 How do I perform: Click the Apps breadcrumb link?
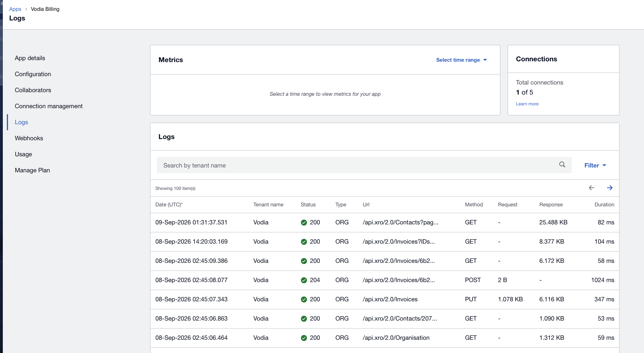pos(15,9)
